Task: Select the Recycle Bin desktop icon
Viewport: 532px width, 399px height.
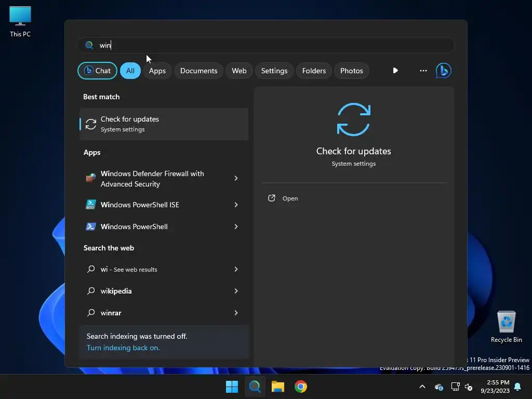Action: point(506,327)
